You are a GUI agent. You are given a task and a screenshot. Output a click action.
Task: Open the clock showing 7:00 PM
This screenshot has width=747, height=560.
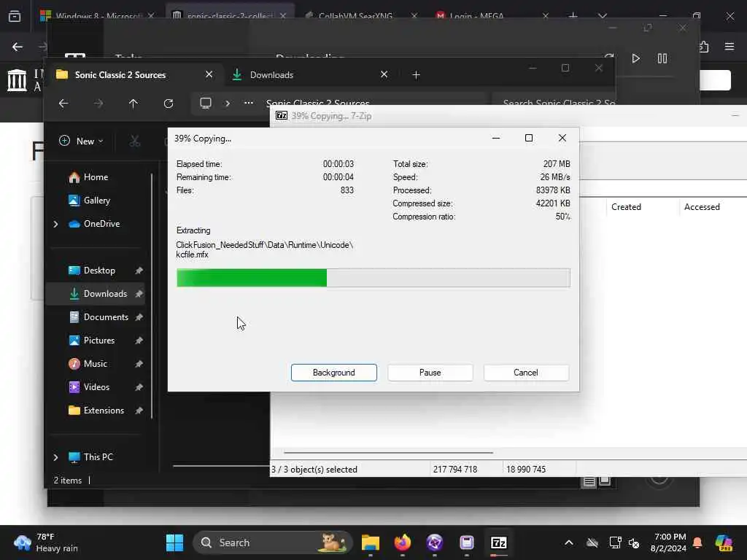coord(668,542)
